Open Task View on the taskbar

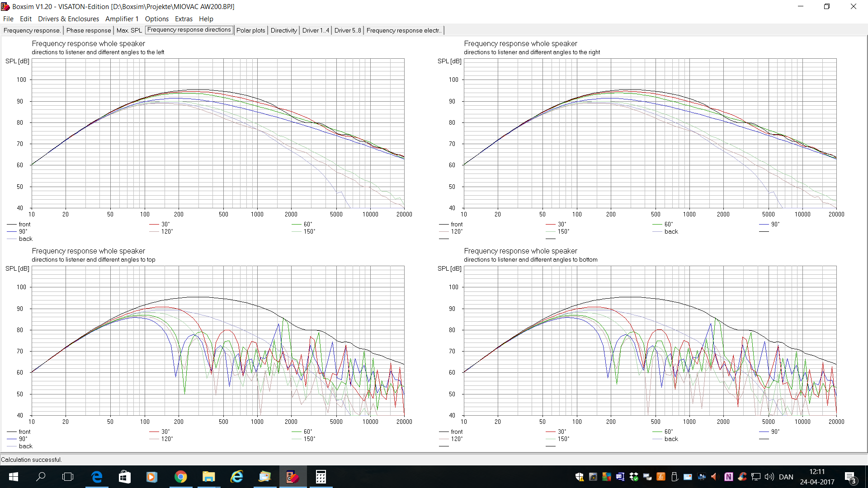(68, 477)
